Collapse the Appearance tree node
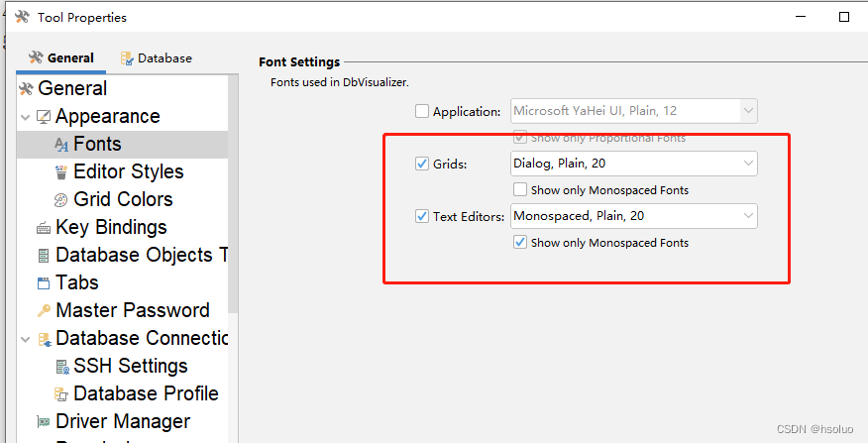868x443 pixels. click(x=25, y=117)
